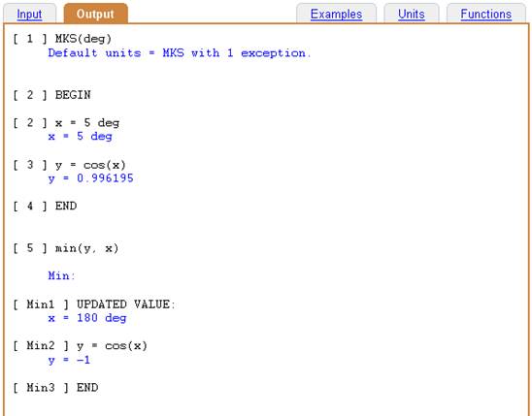
Task: Click the input line x = 5 deg
Action: pos(66,122)
